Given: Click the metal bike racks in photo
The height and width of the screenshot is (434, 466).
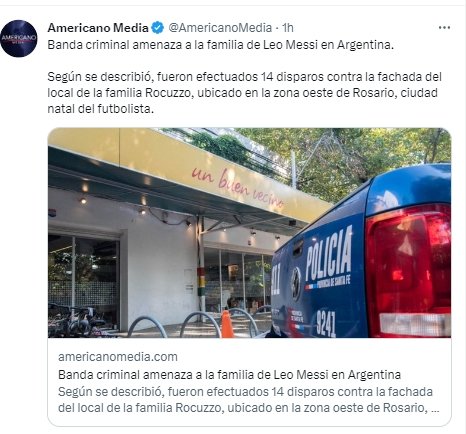Looking at the screenshot, I should pos(192,324).
